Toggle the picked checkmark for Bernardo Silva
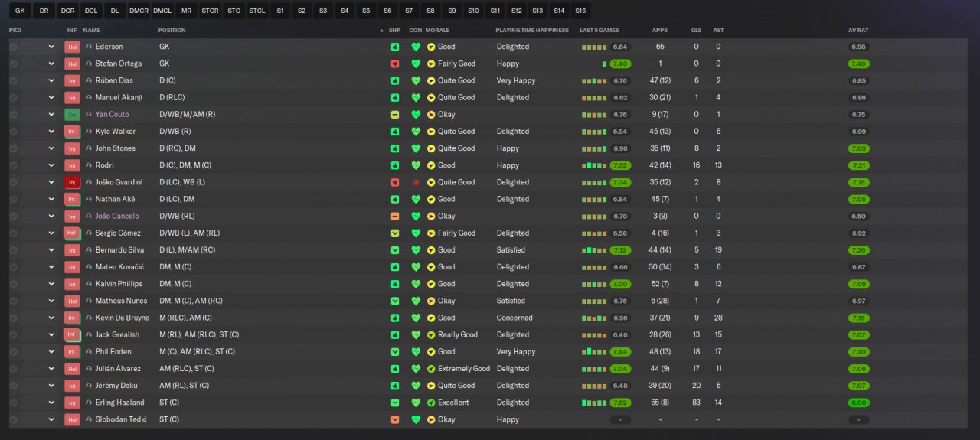The width and height of the screenshot is (980, 440). click(x=14, y=250)
